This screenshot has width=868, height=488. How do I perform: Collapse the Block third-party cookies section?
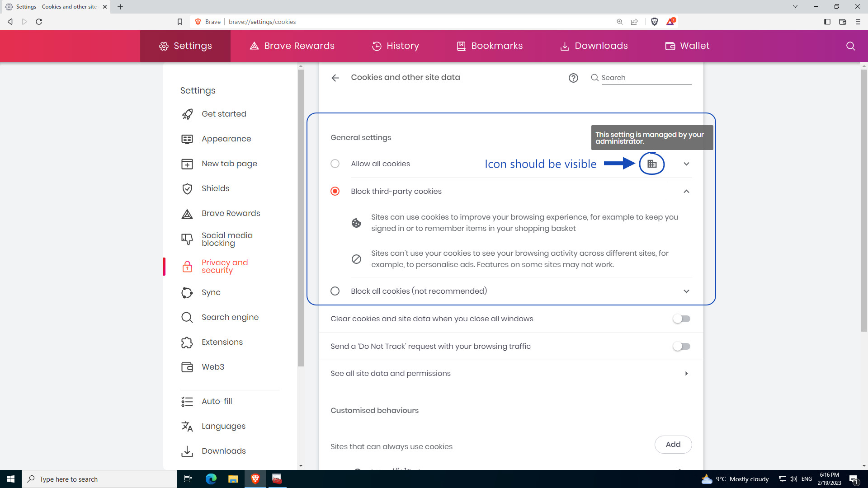pos(686,191)
